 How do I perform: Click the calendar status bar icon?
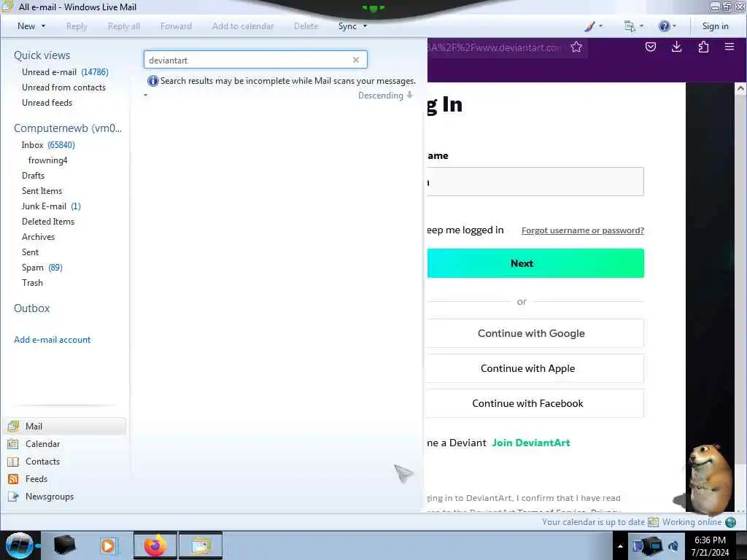653,522
